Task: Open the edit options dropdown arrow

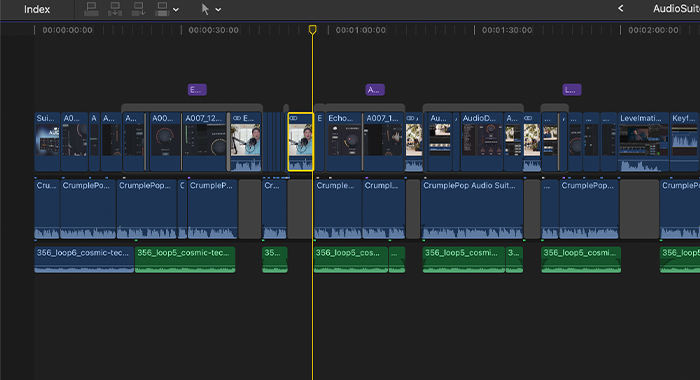Action: (176, 9)
